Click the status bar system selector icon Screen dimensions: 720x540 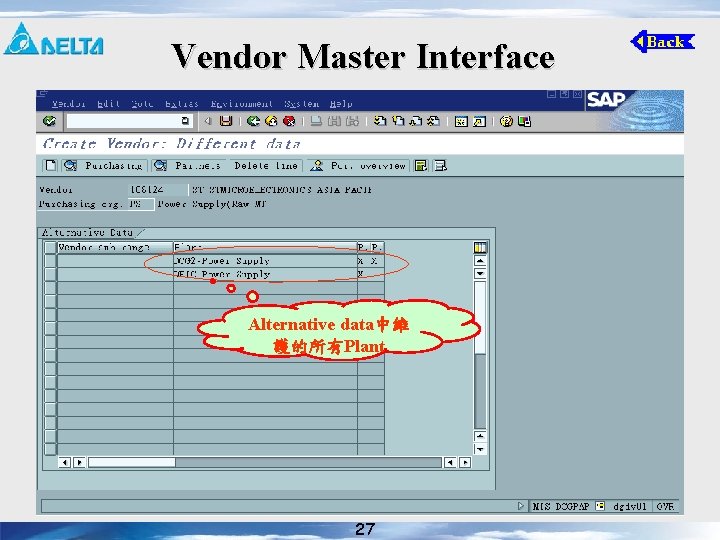pos(600,506)
